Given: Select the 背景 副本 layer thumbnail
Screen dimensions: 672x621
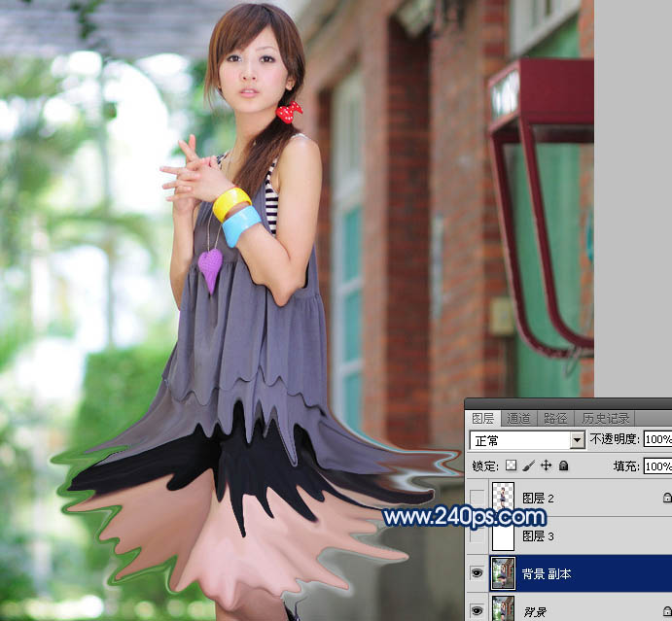Looking at the screenshot, I should pyautogui.click(x=503, y=573).
